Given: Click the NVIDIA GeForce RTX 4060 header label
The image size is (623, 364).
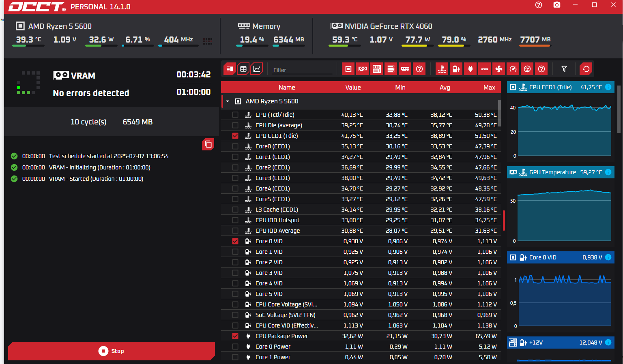Looking at the screenshot, I should [x=389, y=26].
